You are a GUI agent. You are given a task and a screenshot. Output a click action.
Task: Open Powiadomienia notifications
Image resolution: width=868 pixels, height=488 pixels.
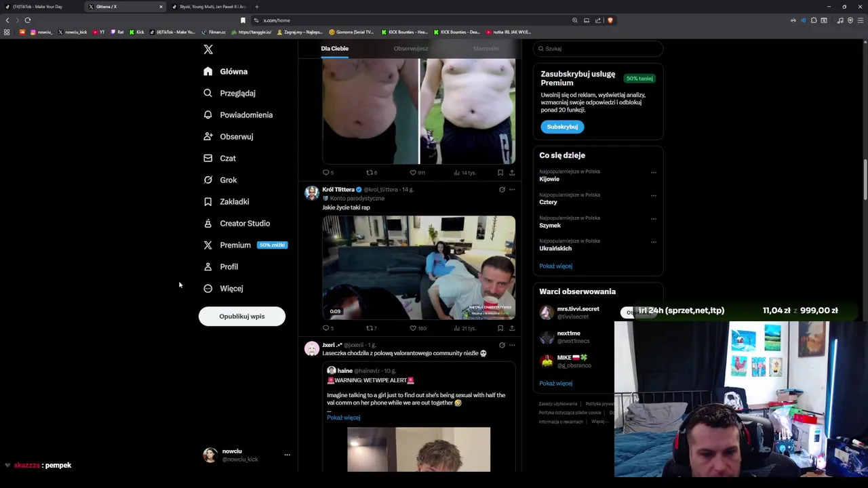tap(238, 115)
